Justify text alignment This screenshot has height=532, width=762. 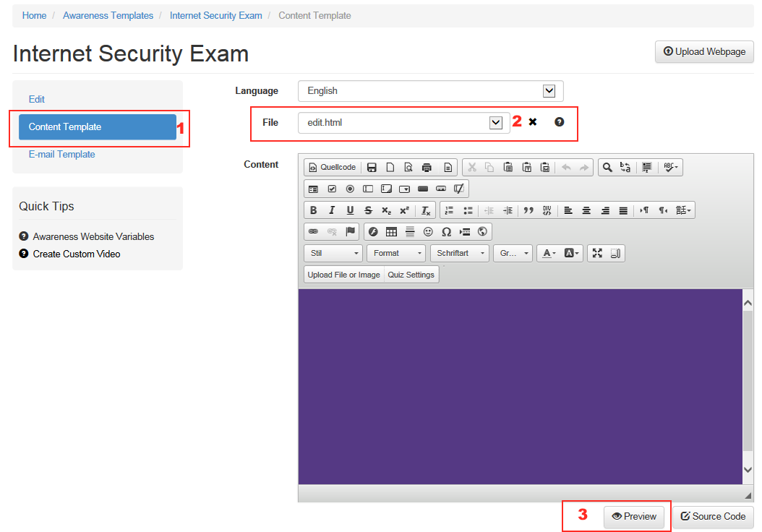point(623,210)
